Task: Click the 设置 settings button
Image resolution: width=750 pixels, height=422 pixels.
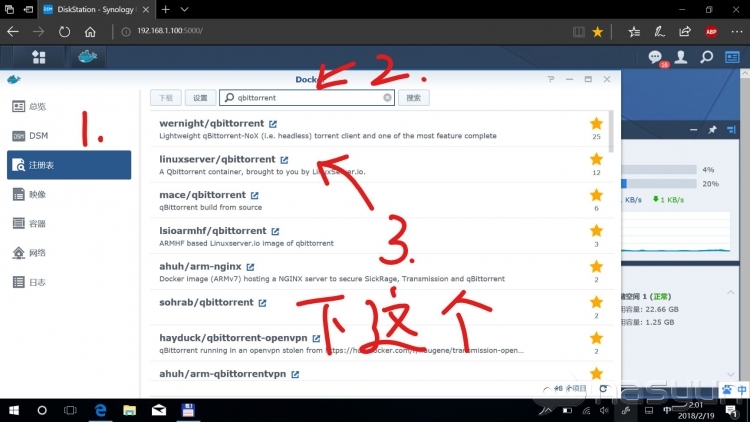Action: [200, 98]
